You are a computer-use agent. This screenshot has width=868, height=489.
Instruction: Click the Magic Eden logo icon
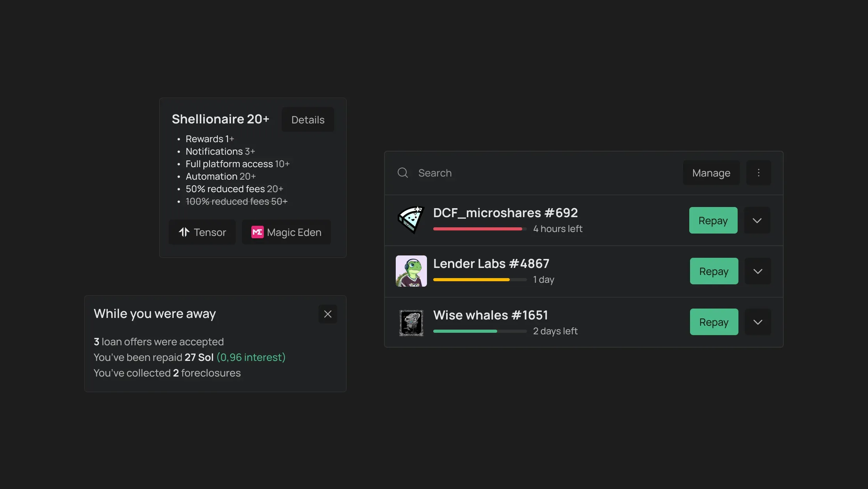(x=257, y=232)
